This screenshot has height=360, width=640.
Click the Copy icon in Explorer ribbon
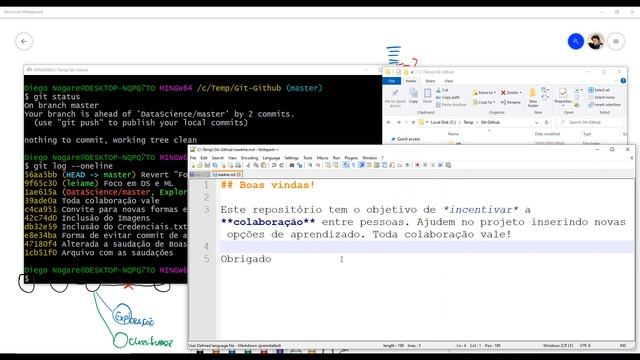[x=413, y=95]
